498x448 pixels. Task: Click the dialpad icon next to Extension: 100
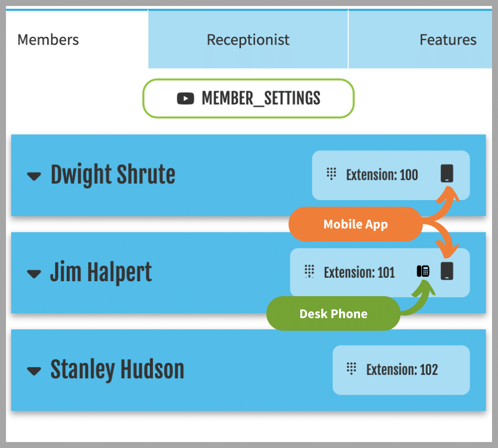click(331, 174)
